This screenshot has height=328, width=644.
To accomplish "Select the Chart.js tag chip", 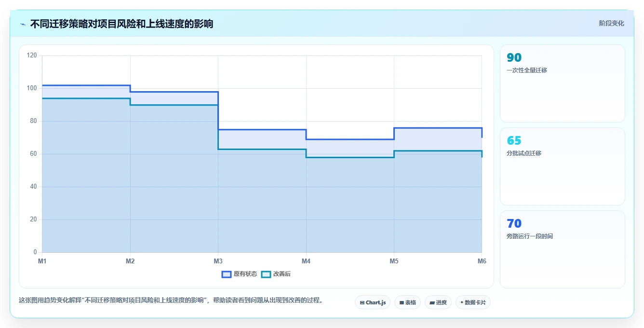I will [x=373, y=302].
